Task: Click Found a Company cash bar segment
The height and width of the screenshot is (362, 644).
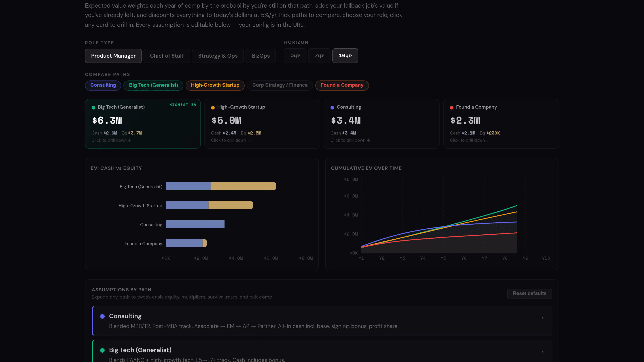Action: 184,243
